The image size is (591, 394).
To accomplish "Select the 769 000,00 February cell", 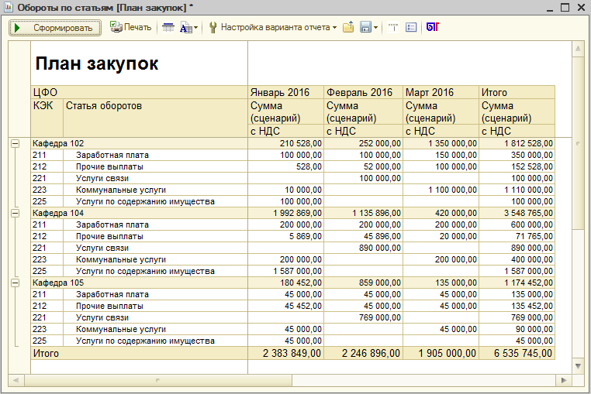I will [363, 318].
